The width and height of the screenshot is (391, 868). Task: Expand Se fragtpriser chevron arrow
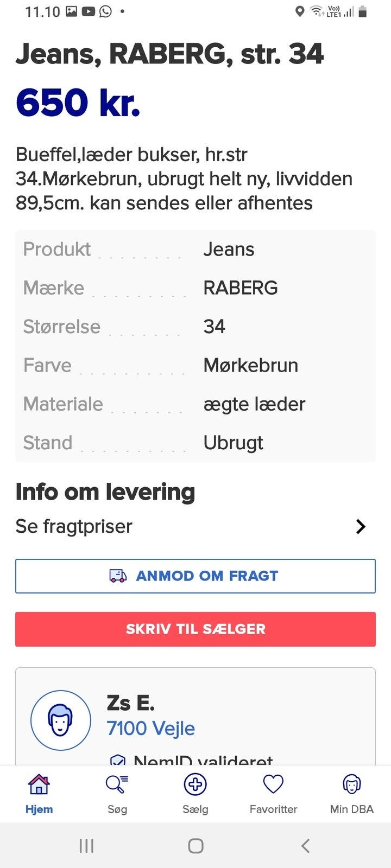[361, 526]
